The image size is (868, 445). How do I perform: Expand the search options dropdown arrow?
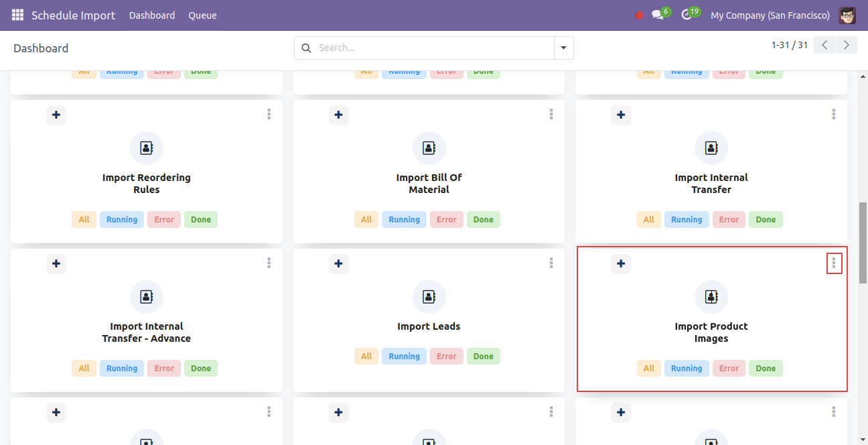pos(563,48)
